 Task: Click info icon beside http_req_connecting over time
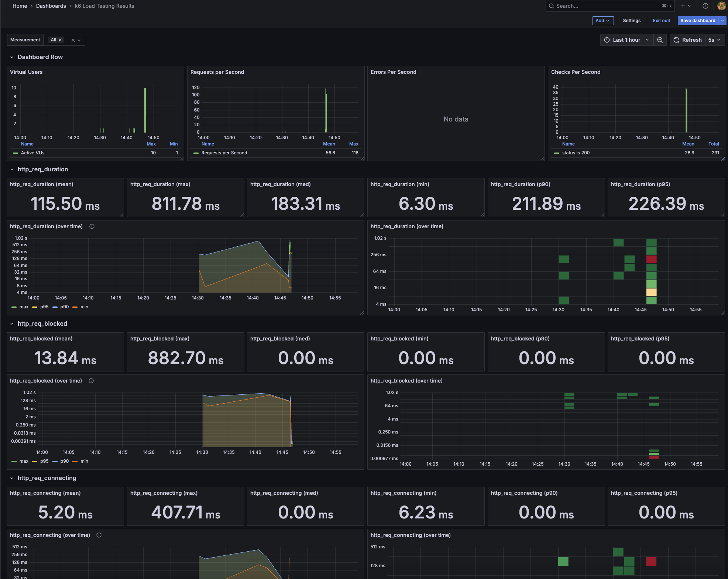[x=99, y=535]
